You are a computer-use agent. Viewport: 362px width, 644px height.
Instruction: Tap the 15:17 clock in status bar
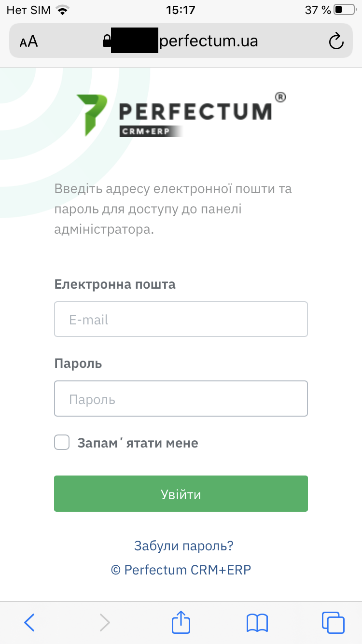[181, 10]
